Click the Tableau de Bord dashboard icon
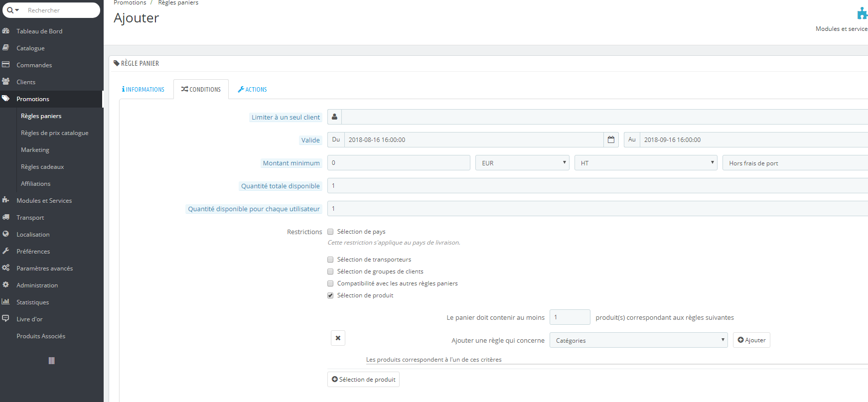 [6, 31]
